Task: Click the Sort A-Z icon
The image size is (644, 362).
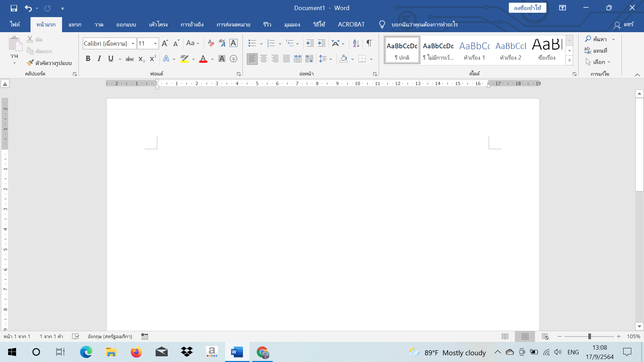Action: click(356, 43)
